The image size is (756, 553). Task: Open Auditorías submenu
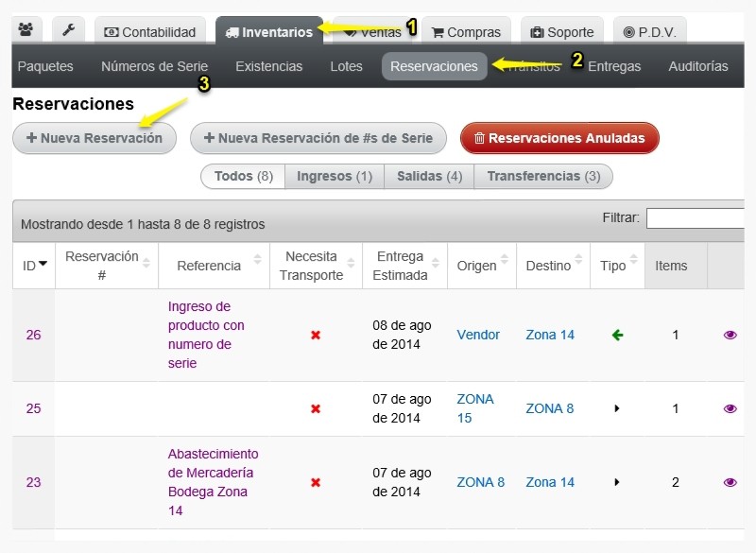click(x=698, y=66)
